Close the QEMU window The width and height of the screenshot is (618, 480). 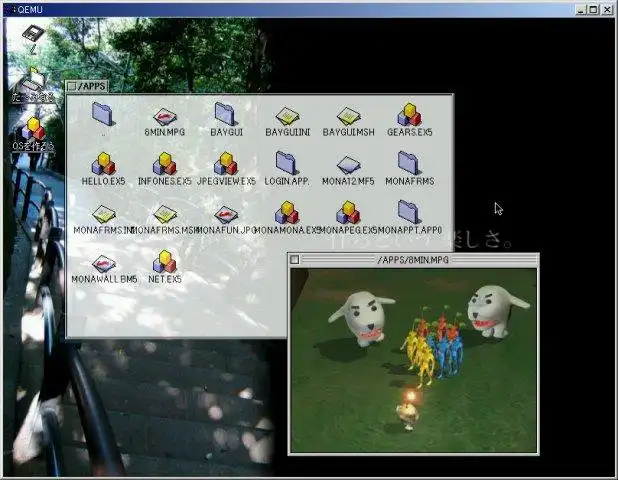(607, 9)
